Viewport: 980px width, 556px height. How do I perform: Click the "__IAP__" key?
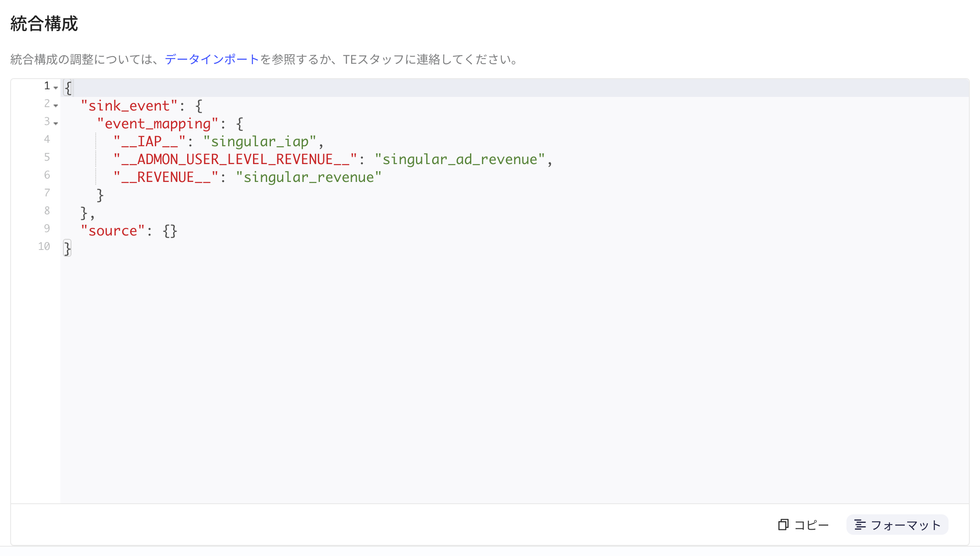(x=149, y=142)
